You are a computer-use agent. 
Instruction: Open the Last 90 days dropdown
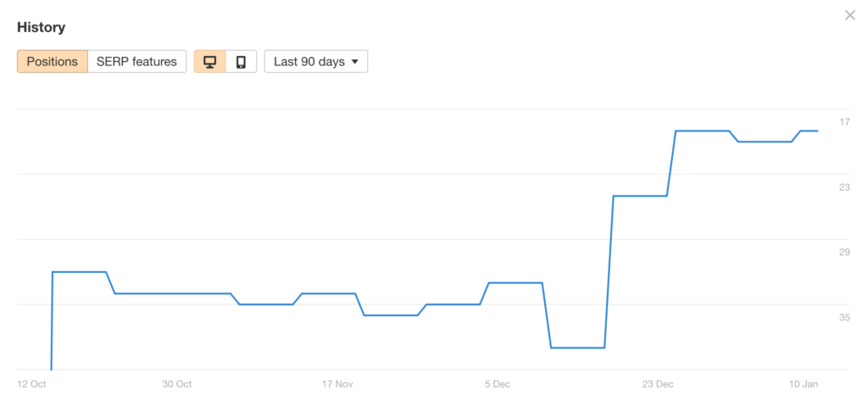pos(316,62)
